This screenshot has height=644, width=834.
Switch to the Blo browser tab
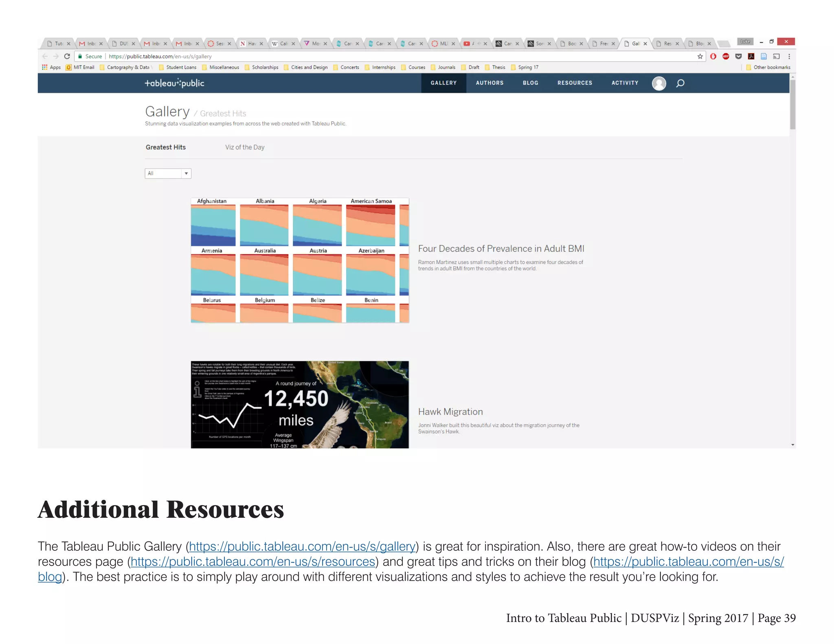700,44
